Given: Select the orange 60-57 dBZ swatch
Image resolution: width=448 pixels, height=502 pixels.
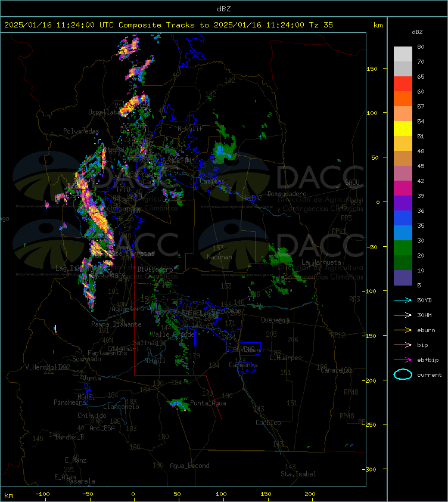Looking at the screenshot, I should click(403, 98).
